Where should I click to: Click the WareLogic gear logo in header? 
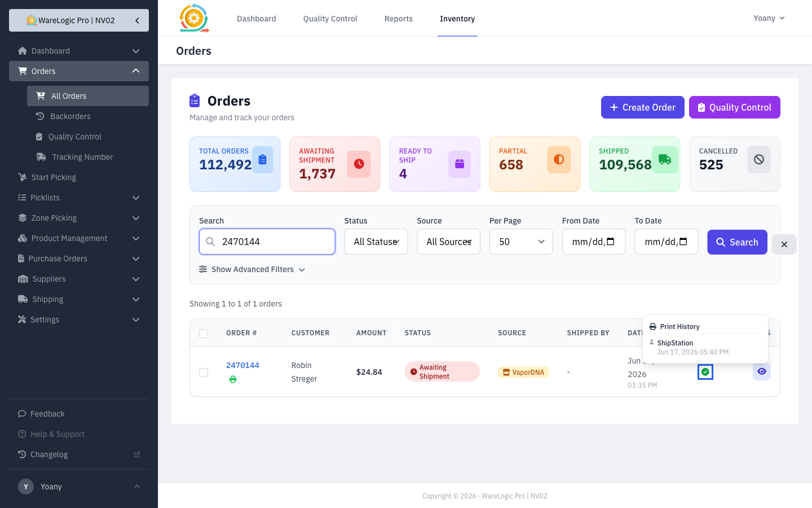point(194,18)
